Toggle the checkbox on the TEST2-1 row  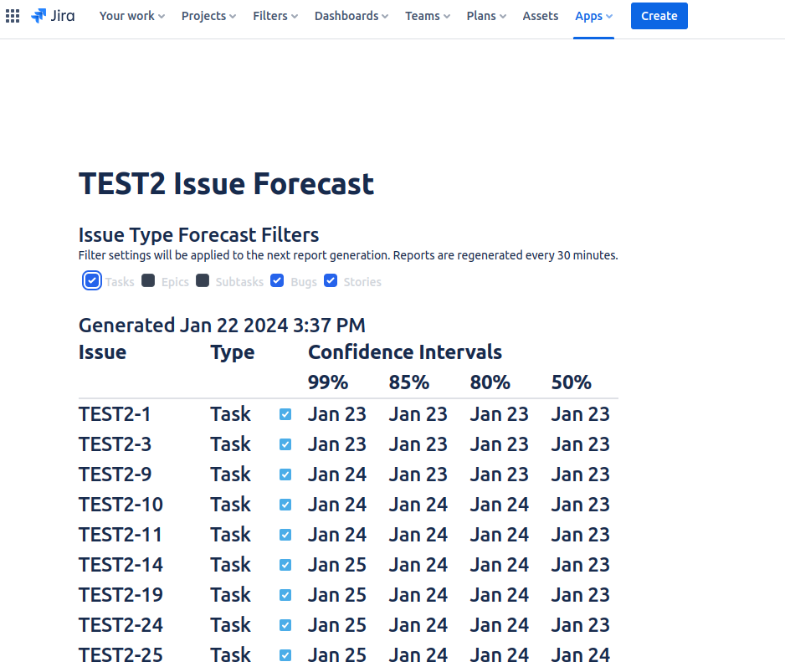[285, 413]
